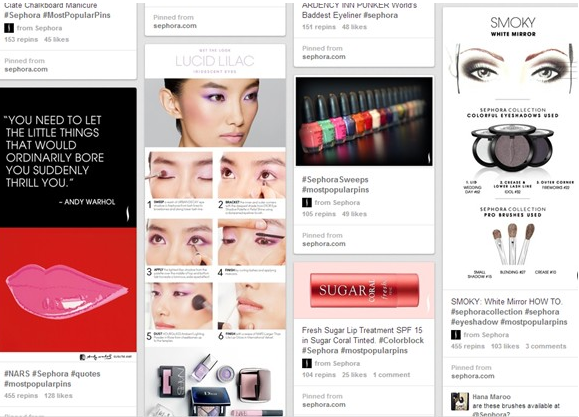Click the #NARS hashtag
This screenshot has width=579, height=417.
(16, 374)
